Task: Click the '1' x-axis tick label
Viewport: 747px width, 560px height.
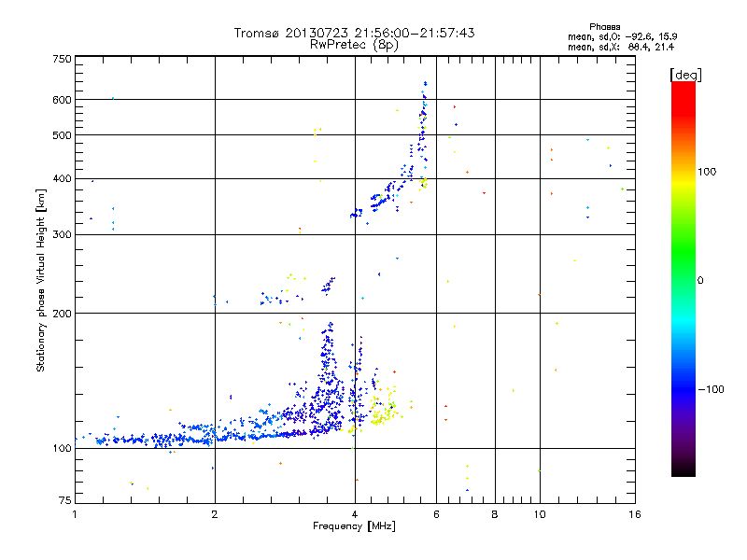Action: 75,514
